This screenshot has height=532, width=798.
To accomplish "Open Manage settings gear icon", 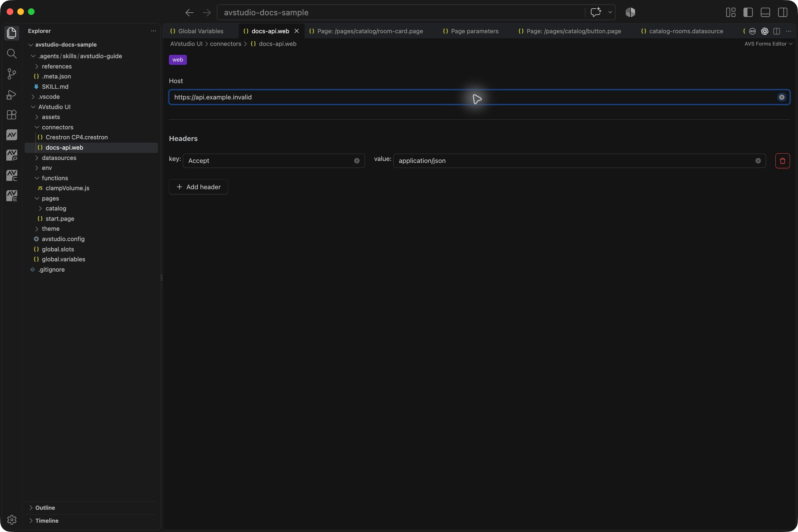I will click(12, 519).
